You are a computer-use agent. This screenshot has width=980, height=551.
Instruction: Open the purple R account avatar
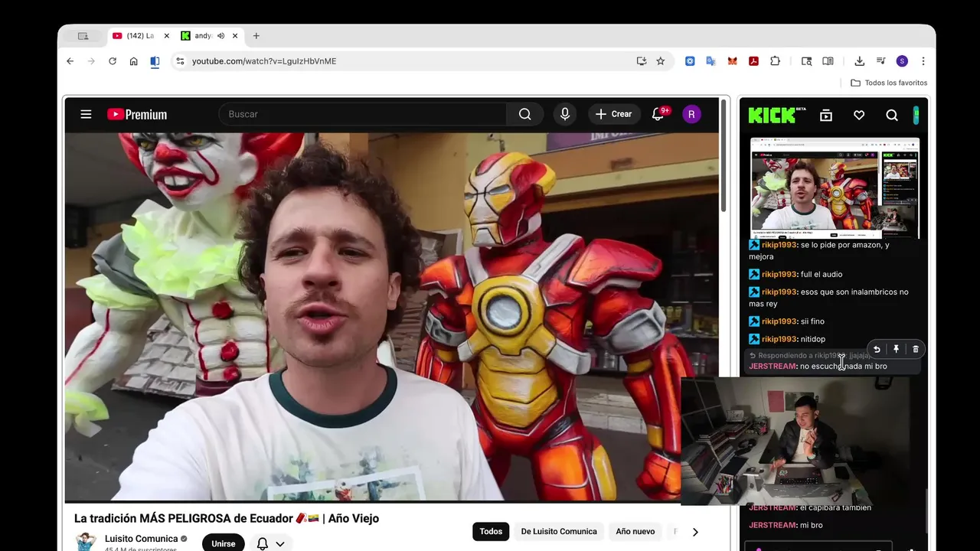(691, 114)
